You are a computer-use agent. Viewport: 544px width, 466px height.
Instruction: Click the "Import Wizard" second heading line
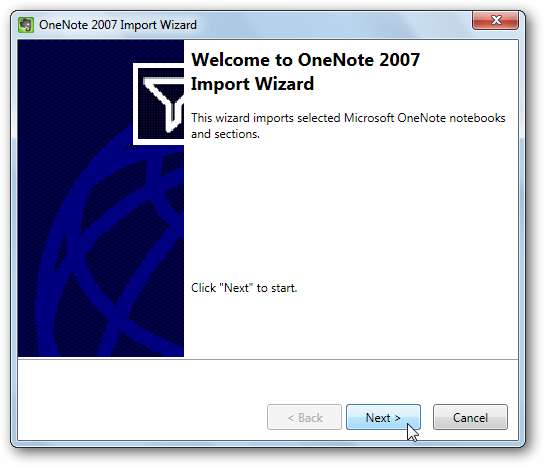(252, 84)
